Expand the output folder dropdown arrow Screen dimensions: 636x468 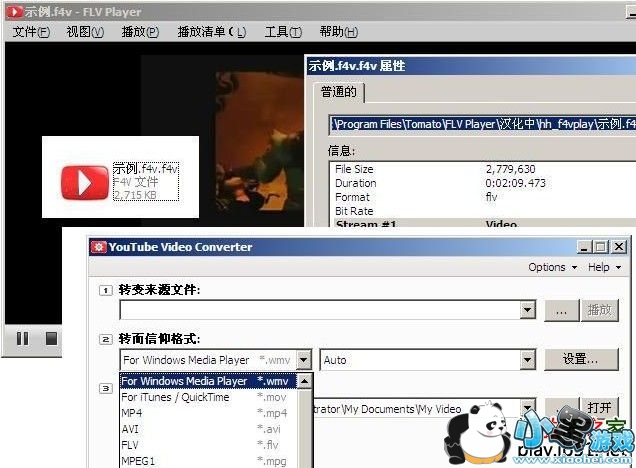[527, 408]
